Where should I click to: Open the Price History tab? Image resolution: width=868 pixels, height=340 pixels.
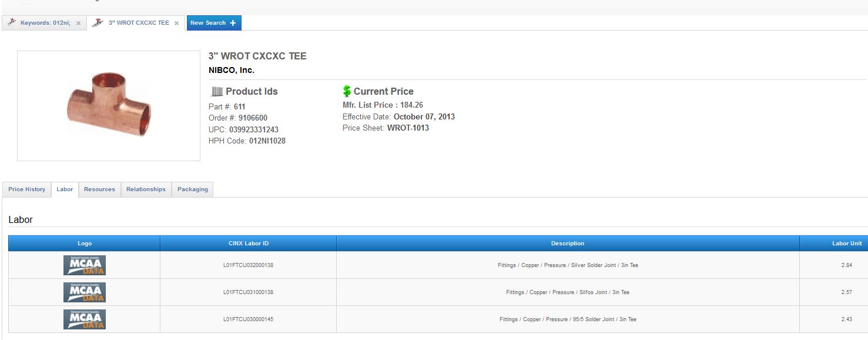coord(27,189)
